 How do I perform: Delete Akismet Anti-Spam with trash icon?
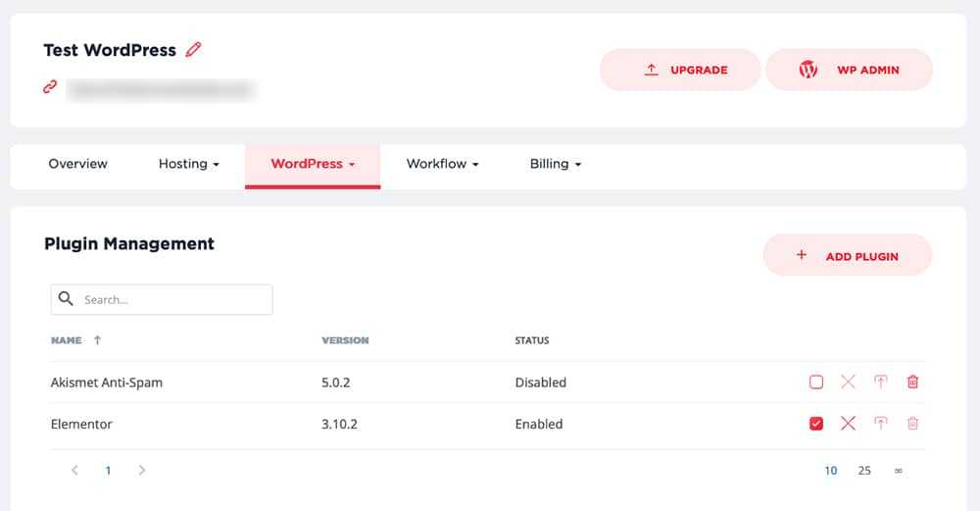point(912,382)
